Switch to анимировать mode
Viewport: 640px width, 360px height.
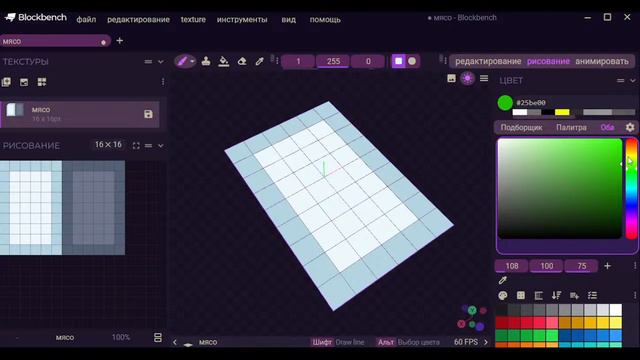click(602, 61)
